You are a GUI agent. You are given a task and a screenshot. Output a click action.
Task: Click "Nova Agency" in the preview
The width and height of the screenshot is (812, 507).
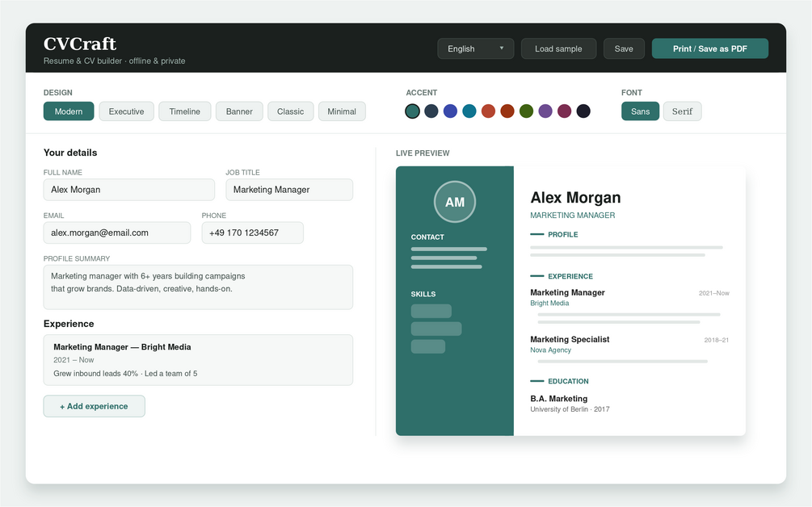click(550, 350)
